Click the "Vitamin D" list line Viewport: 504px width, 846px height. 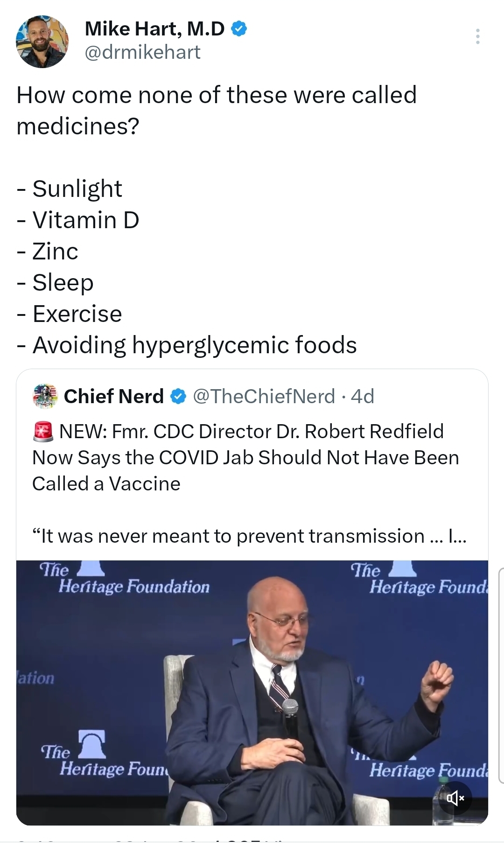tap(86, 220)
